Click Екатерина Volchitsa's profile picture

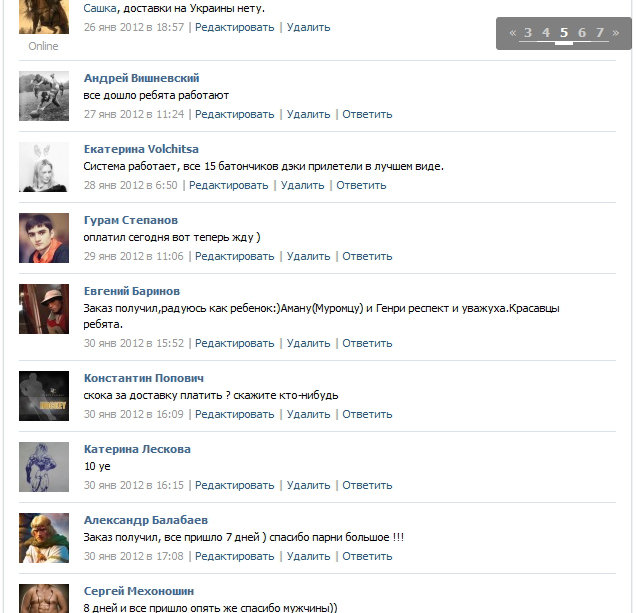44,167
